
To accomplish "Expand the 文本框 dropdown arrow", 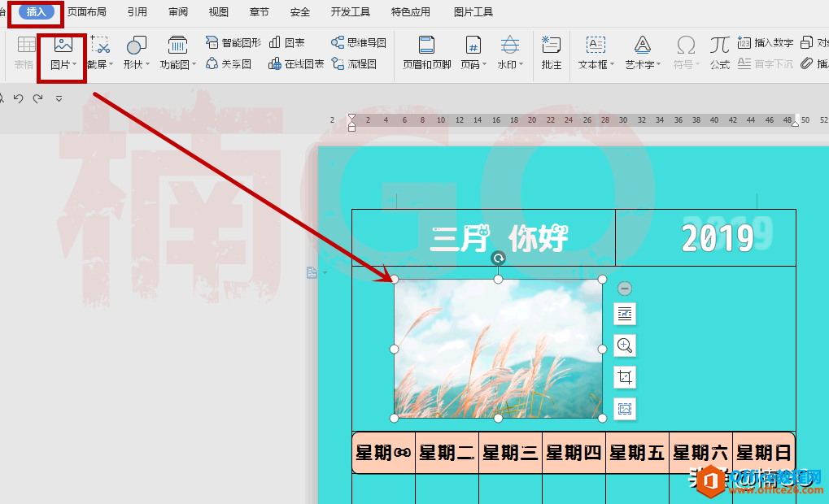I will click(613, 64).
